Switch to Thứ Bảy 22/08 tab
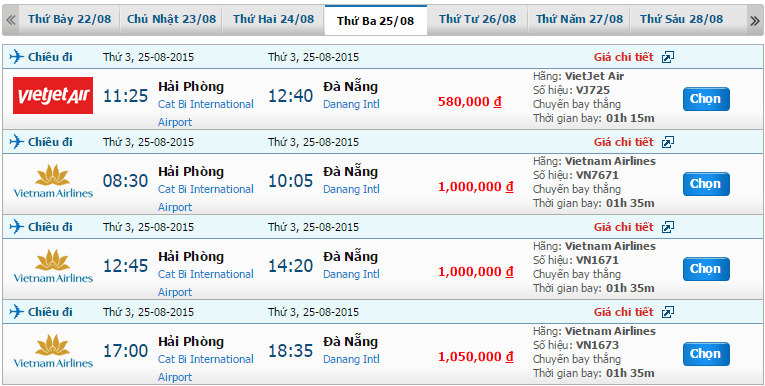Viewport: 765px width, 386px height. [69, 20]
